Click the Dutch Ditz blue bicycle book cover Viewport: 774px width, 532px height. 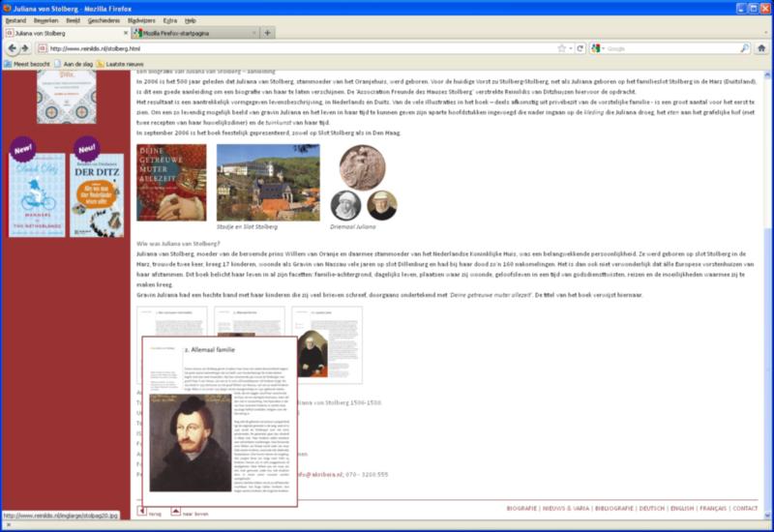pyautogui.click(x=37, y=195)
